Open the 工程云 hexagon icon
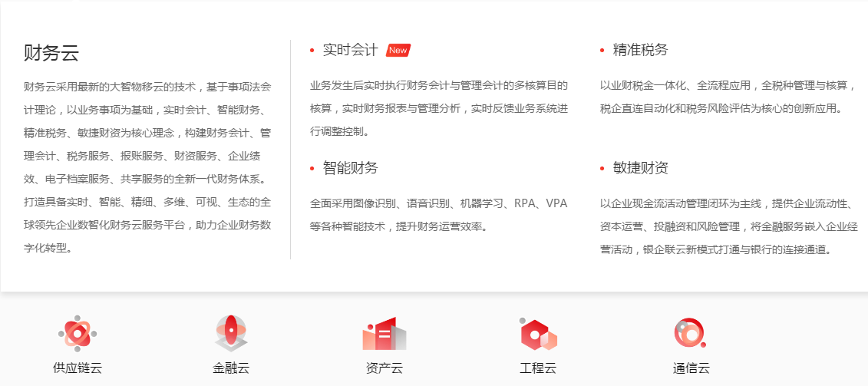This screenshot has height=386, width=868. pyautogui.click(x=537, y=334)
